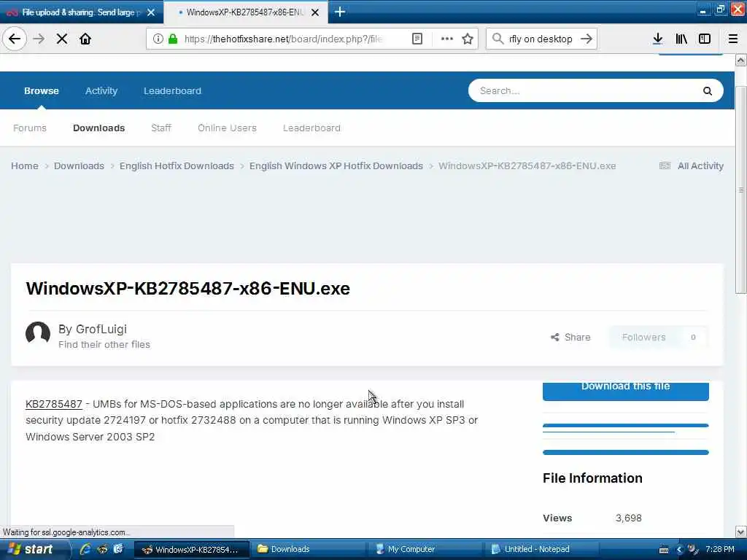Open the Library bookshelf icon

tap(681, 39)
